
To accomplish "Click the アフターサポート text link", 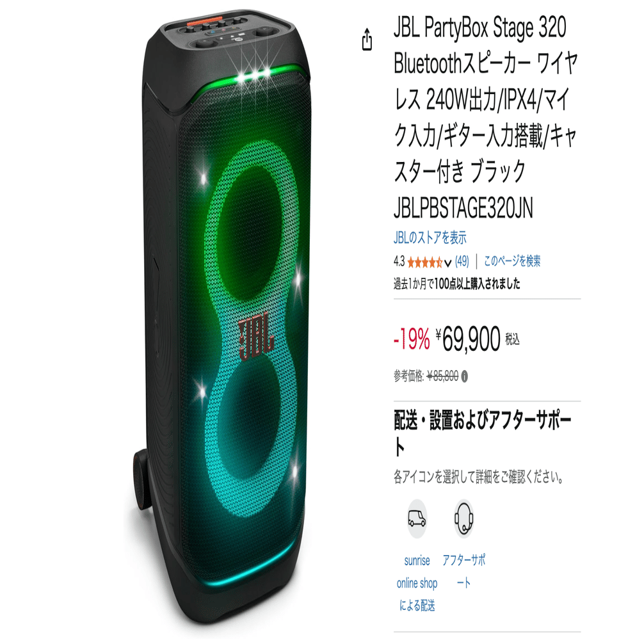I will [x=463, y=571].
